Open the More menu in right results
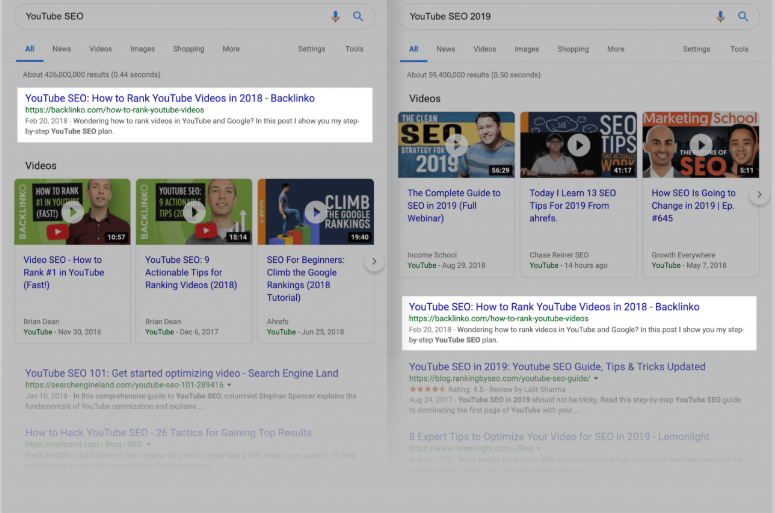The width and height of the screenshot is (775, 513). tap(615, 49)
